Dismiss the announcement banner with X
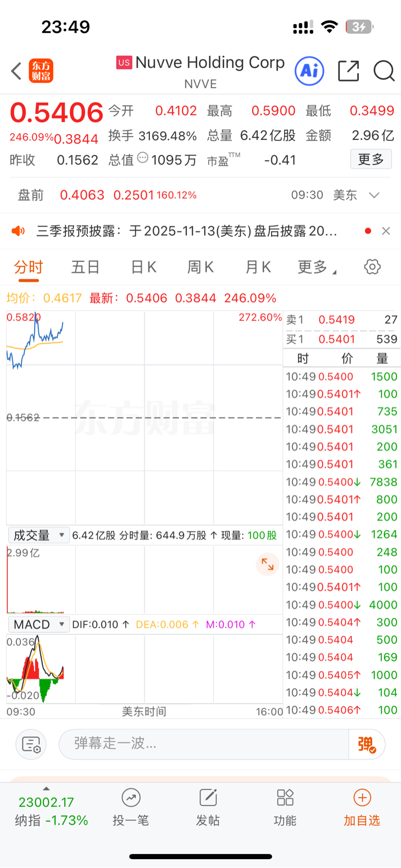Viewport: 401px width, 868px height. [x=386, y=231]
